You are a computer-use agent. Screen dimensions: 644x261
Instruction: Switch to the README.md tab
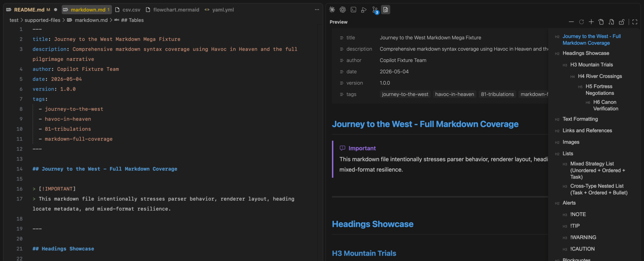pos(32,10)
